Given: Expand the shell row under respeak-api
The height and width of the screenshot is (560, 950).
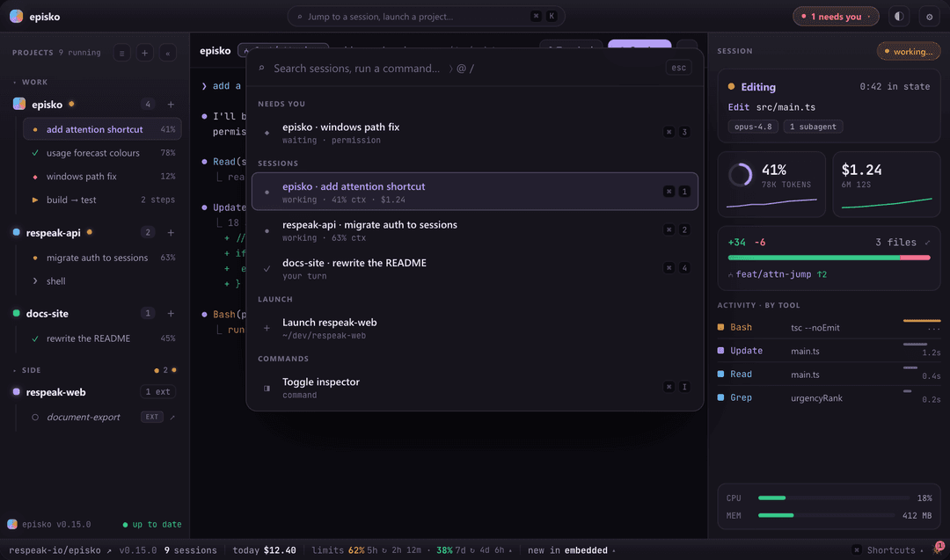Looking at the screenshot, I should pyautogui.click(x=102, y=281).
